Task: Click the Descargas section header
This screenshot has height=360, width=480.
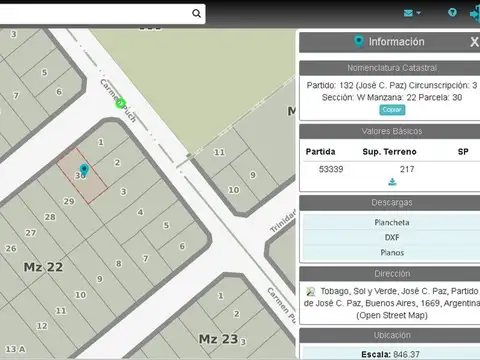Action: tap(392, 203)
